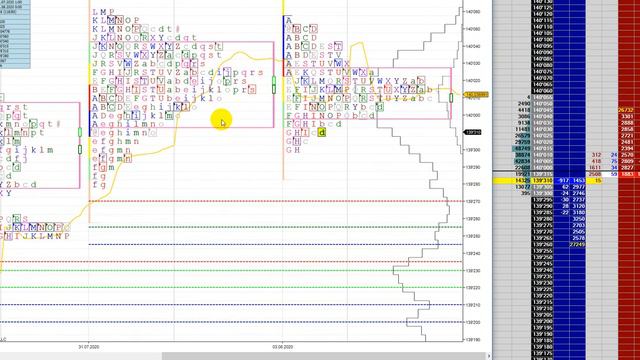Click bid size 2977 in blue column
The height and width of the screenshot is (360, 640).
(x=578, y=187)
